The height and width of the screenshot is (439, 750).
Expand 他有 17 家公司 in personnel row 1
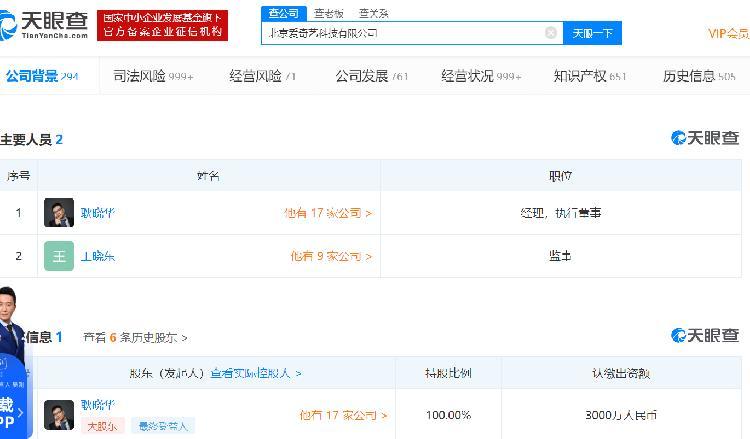328,213
